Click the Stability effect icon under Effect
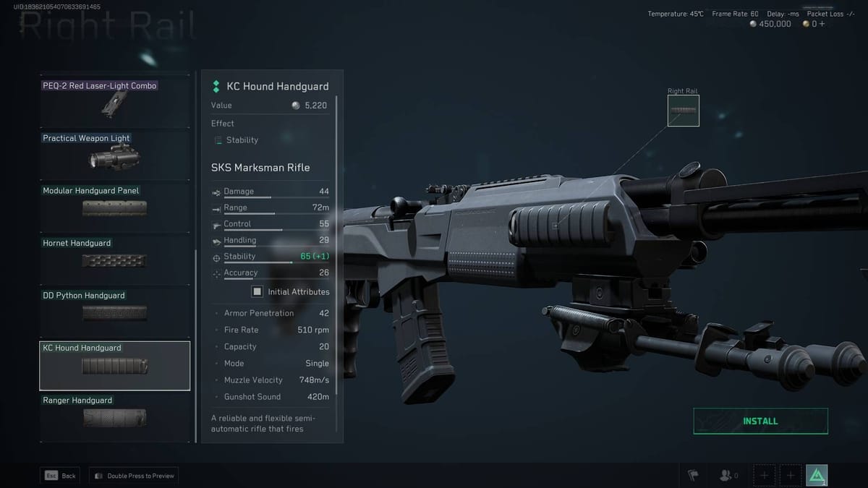Screen dimensions: 868x488 tap(219, 140)
